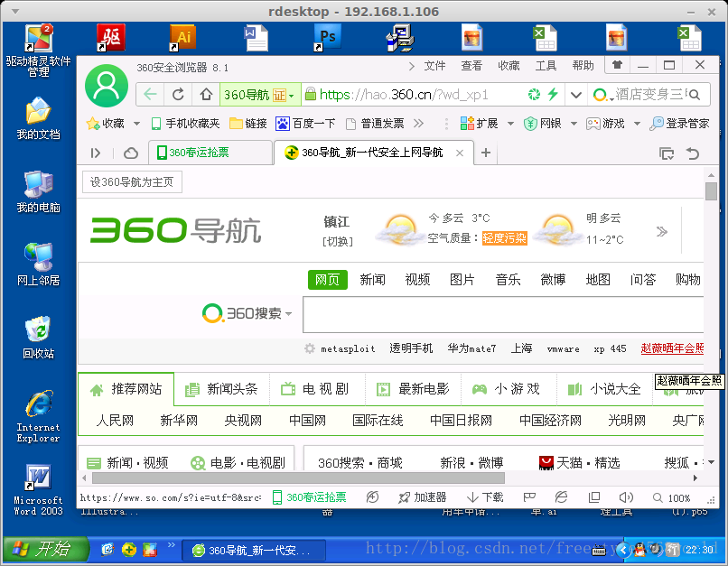The width and height of the screenshot is (728, 566).
Task: Click the [切换] city switch link
Action: coord(338,242)
